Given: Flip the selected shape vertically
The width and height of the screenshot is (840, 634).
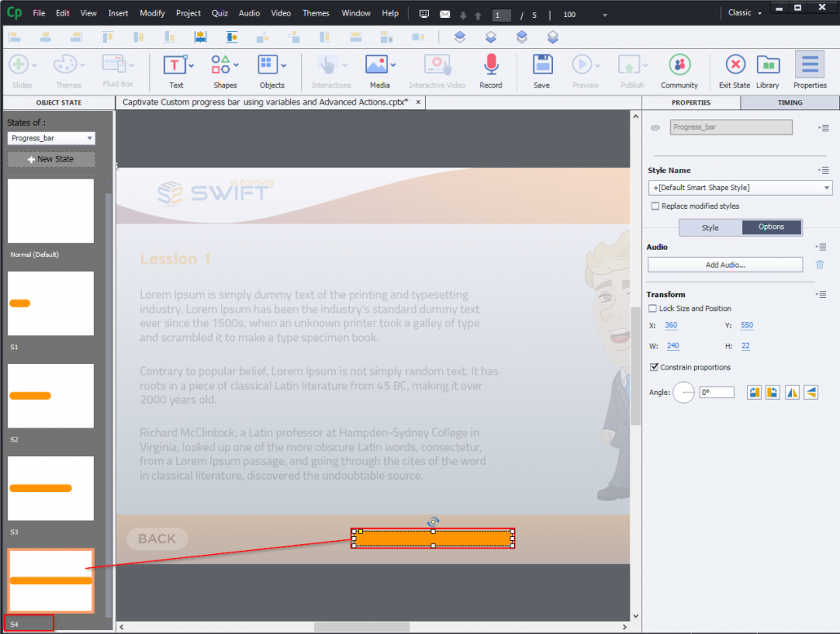Looking at the screenshot, I should click(x=811, y=392).
